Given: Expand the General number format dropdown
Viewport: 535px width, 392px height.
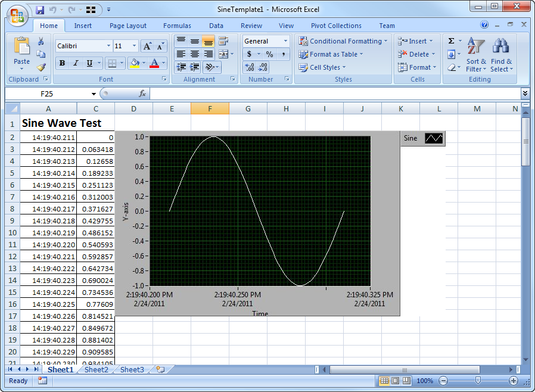Looking at the screenshot, I should [x=285, y=41].
